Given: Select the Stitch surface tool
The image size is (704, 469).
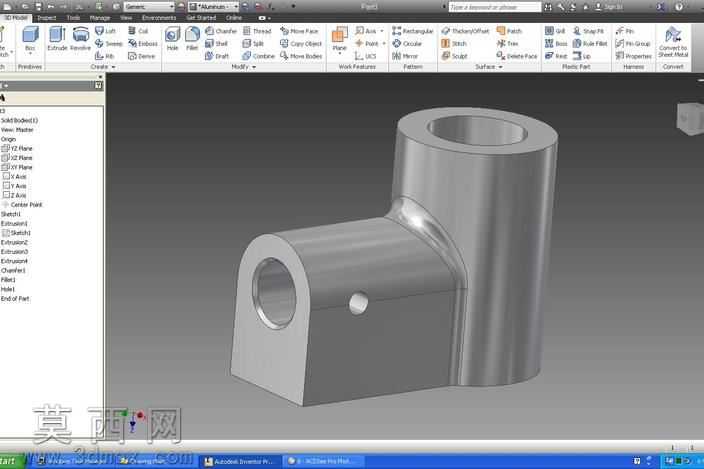Looking at the screenshot, I should 454,44.
